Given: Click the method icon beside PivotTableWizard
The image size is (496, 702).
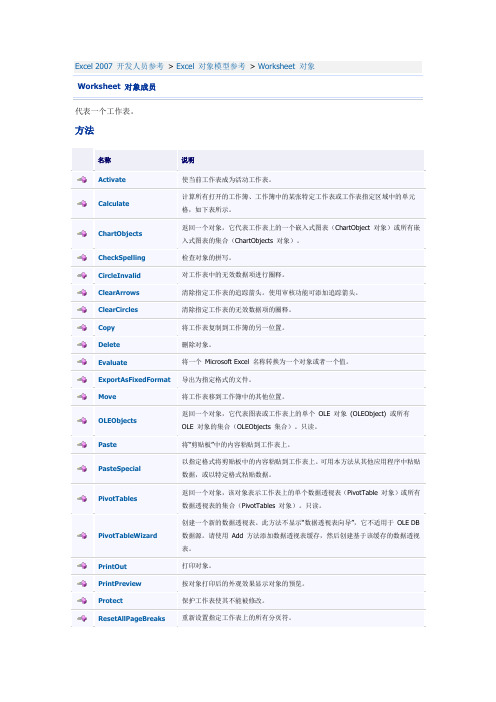Looking at the screenshot, I should point(82,535).
